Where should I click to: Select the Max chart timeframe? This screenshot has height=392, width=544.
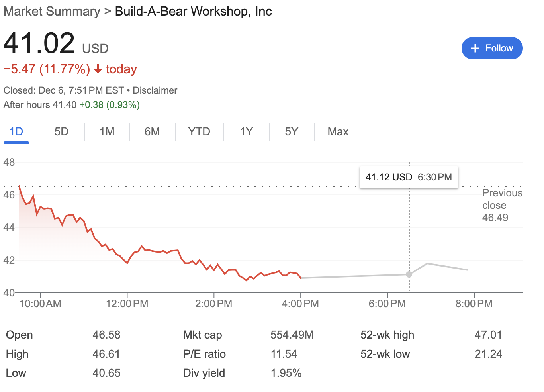click(x=338, y=131)
